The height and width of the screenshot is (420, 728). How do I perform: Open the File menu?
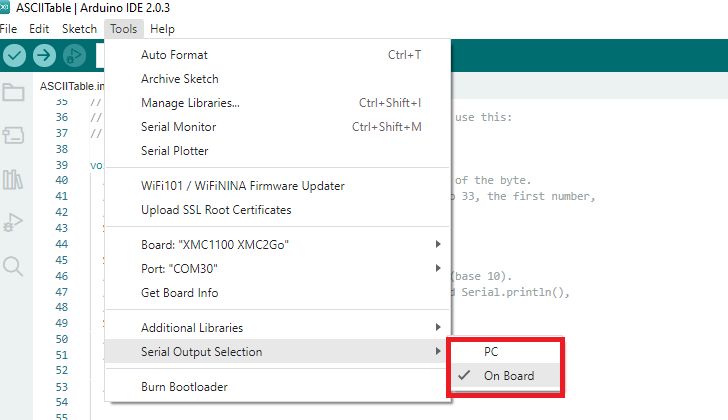[8, 29]
